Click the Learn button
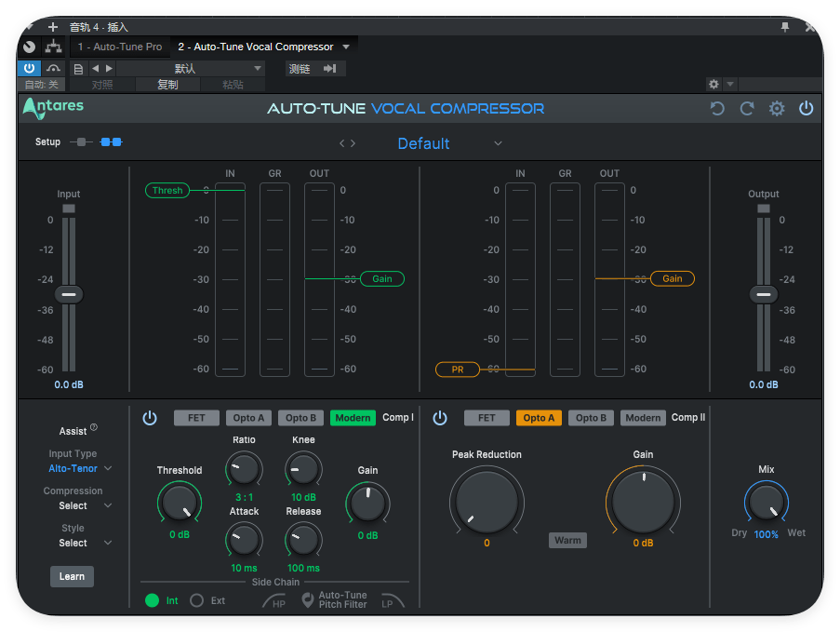This screenshot has height=632, width=840. coord(72,577)
